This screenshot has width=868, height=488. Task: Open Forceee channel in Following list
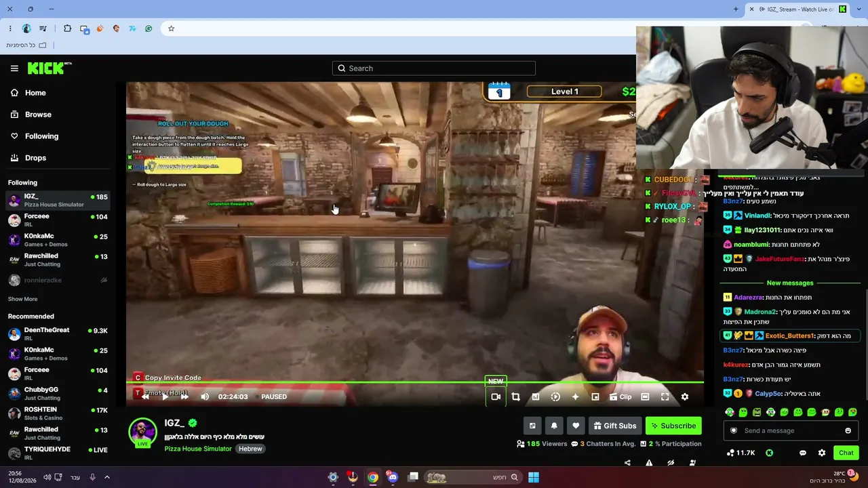58,220
